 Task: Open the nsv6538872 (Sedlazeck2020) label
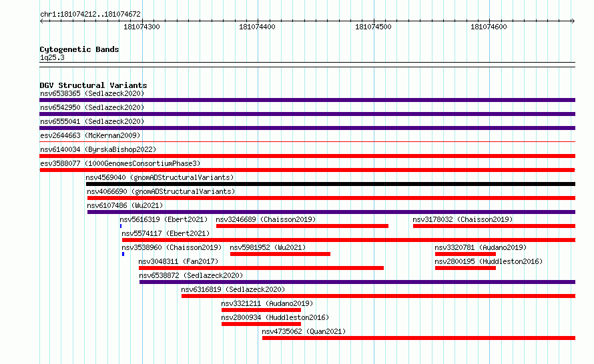(191, 275)
